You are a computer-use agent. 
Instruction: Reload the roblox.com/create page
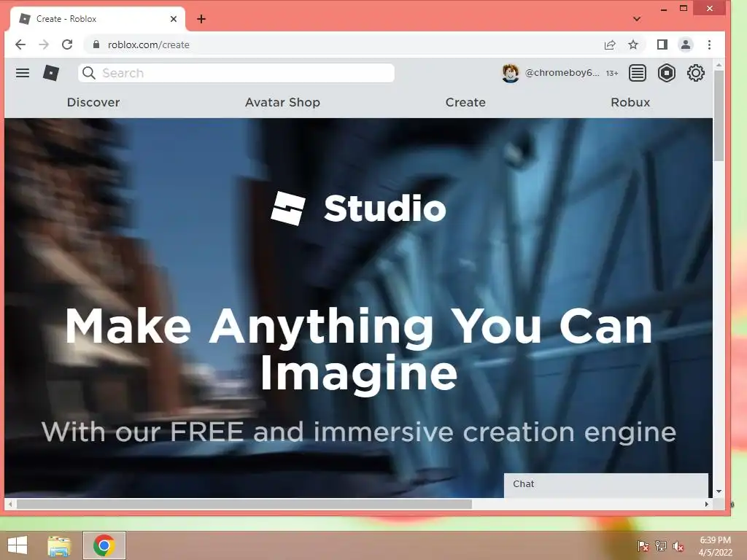67,44
